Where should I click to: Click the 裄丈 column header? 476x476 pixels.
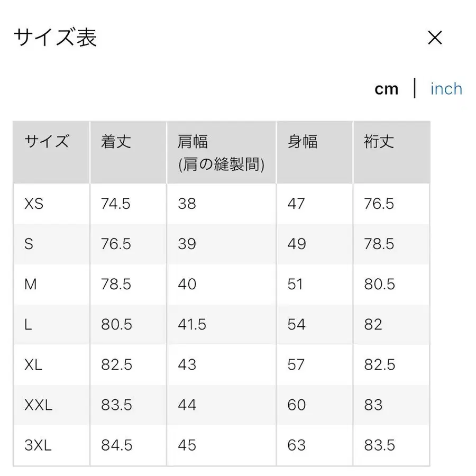tap(377, 141)
